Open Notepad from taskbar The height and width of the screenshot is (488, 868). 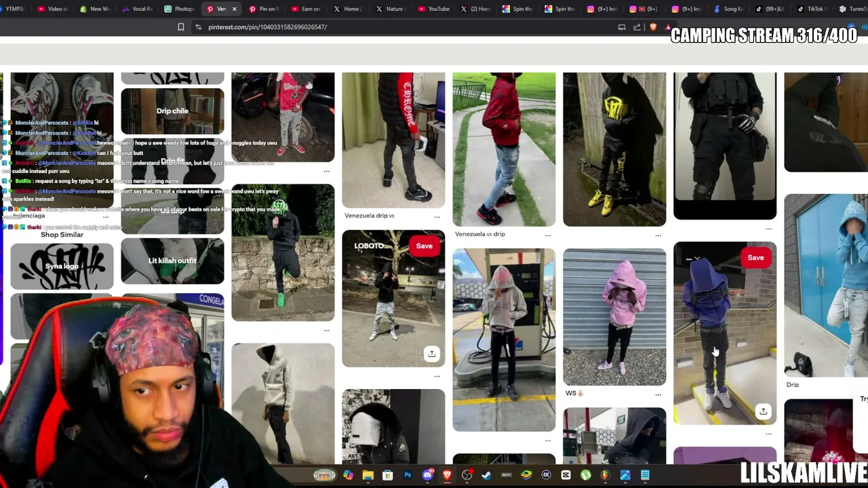[x=645, y=475]
